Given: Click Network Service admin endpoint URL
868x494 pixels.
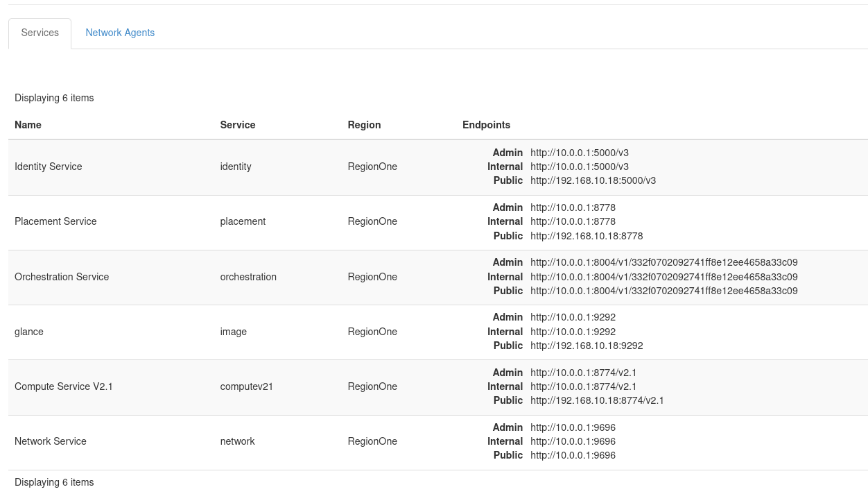Looking at the screenshot, I should pos(573,427).
